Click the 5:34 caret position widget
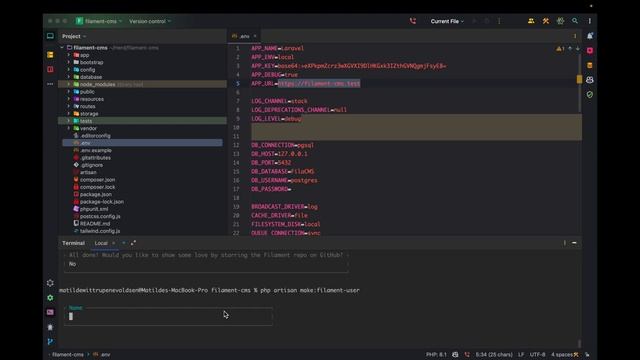The height and width of the screenshot is (360, 640). click(494, 355)
